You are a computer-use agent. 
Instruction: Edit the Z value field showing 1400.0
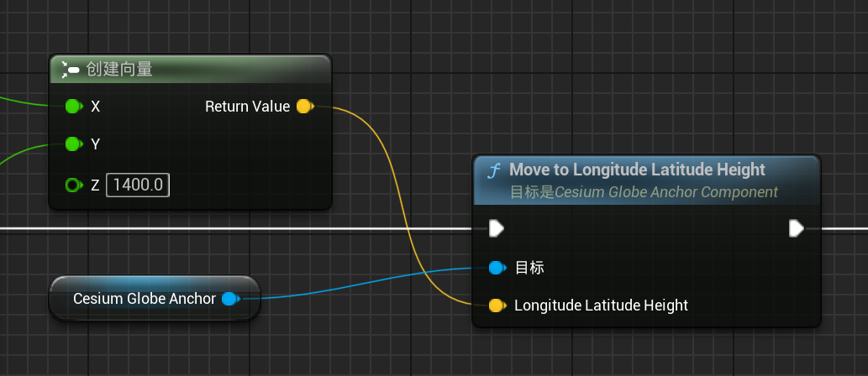pos(138,185)
